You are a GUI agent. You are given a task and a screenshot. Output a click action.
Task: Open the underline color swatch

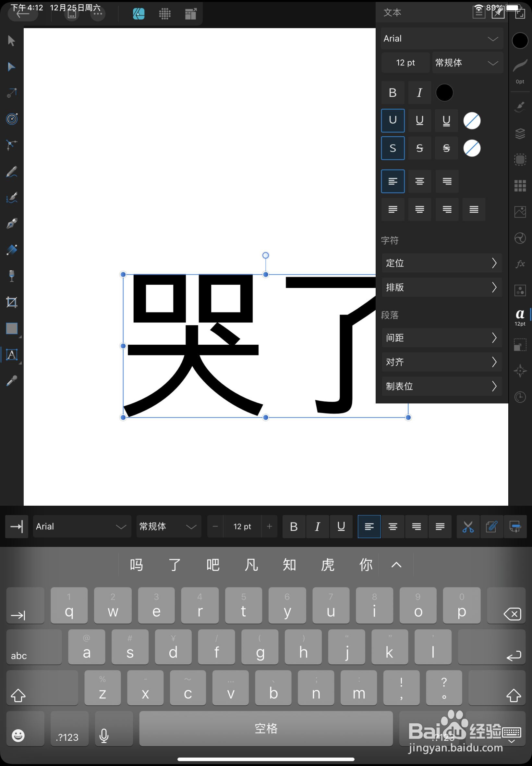472,120
